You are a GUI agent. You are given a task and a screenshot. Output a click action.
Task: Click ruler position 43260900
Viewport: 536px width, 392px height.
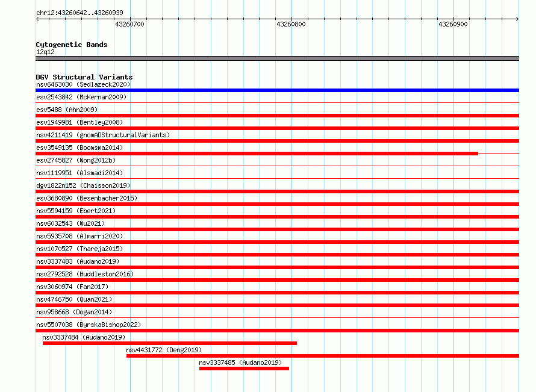click(453, 24)
